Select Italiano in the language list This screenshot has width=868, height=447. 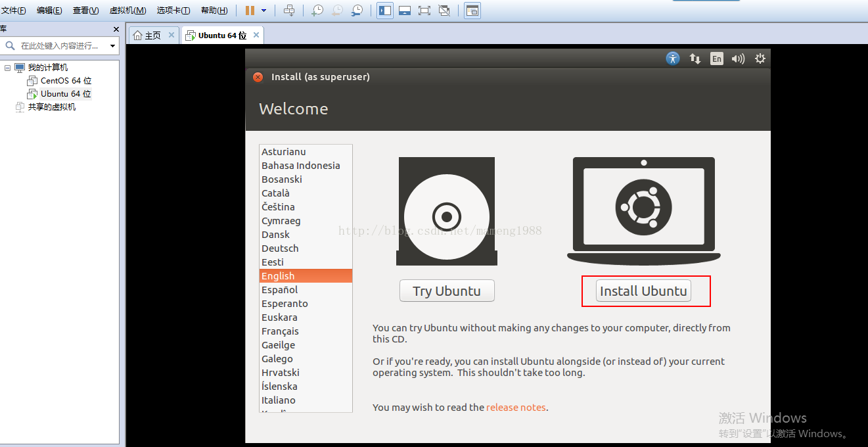pos(306,400)
